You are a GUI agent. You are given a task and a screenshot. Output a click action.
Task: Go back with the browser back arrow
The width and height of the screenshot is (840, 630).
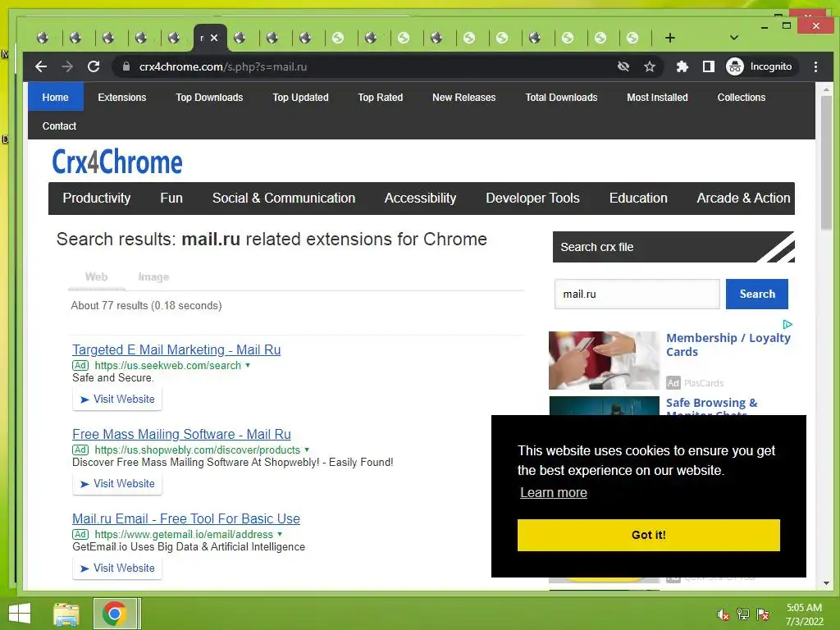(x=41, y=66)
